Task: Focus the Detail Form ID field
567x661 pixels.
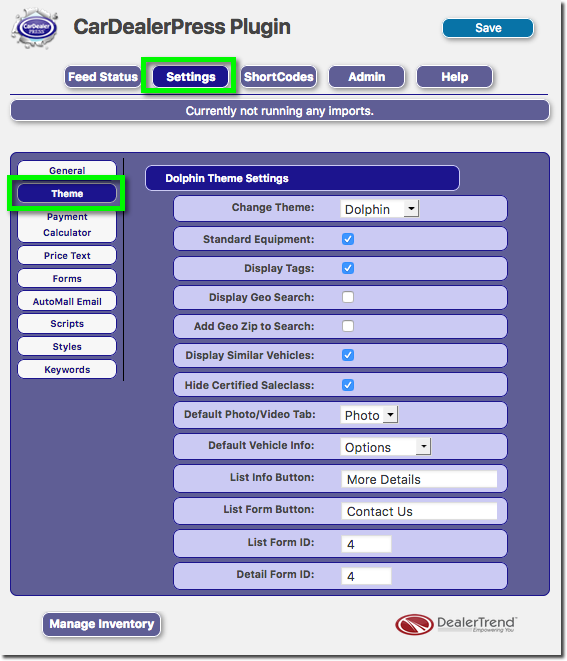Action: [366, 576]
